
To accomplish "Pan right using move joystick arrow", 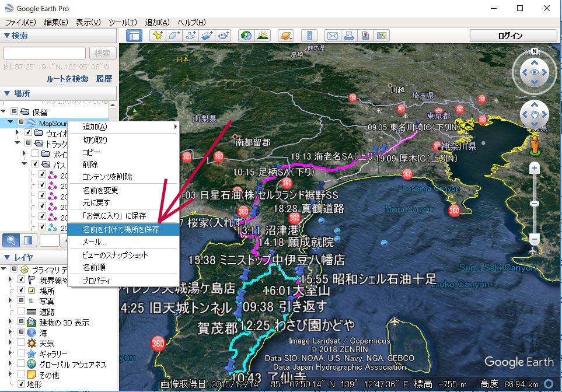I will (x=545, y=115).
